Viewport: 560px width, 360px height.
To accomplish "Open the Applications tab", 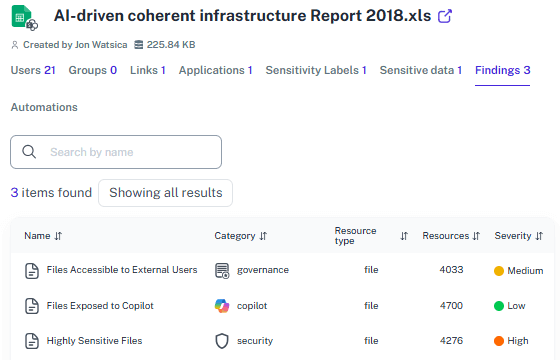I will [x=215, y=70].
